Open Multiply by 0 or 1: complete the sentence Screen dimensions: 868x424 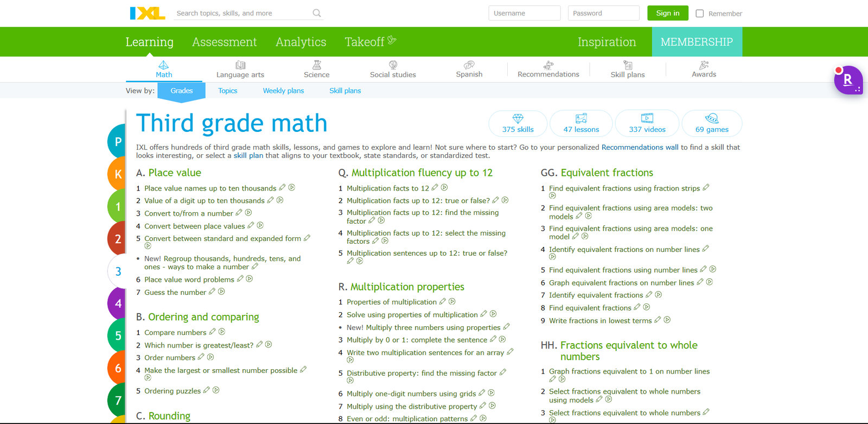pyautogui.click(x=417, y=340)
